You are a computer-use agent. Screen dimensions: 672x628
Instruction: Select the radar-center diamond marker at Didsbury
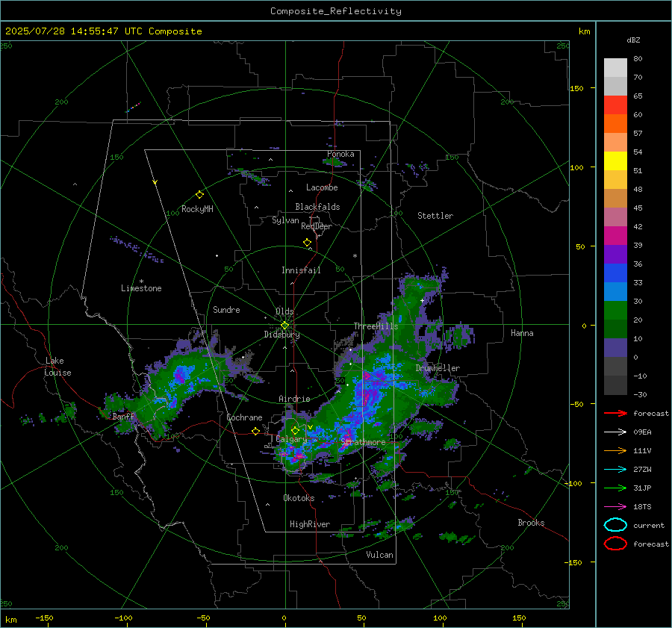tap(284, 326)
